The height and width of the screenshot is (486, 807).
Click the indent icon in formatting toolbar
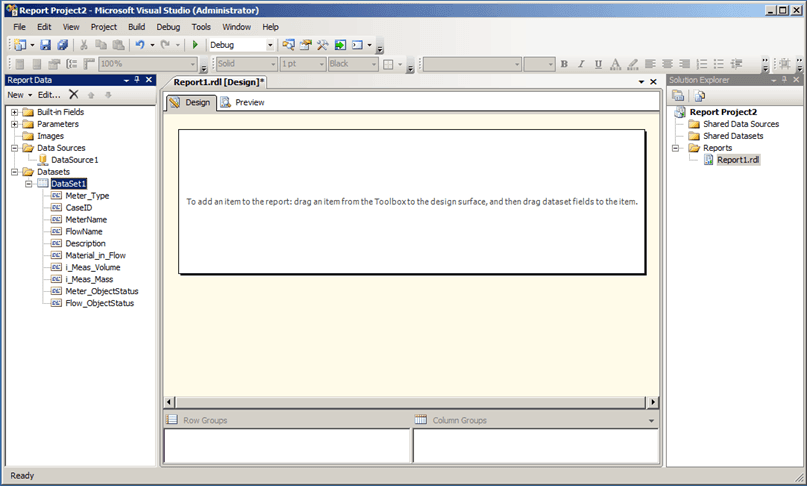coord(736,64)
